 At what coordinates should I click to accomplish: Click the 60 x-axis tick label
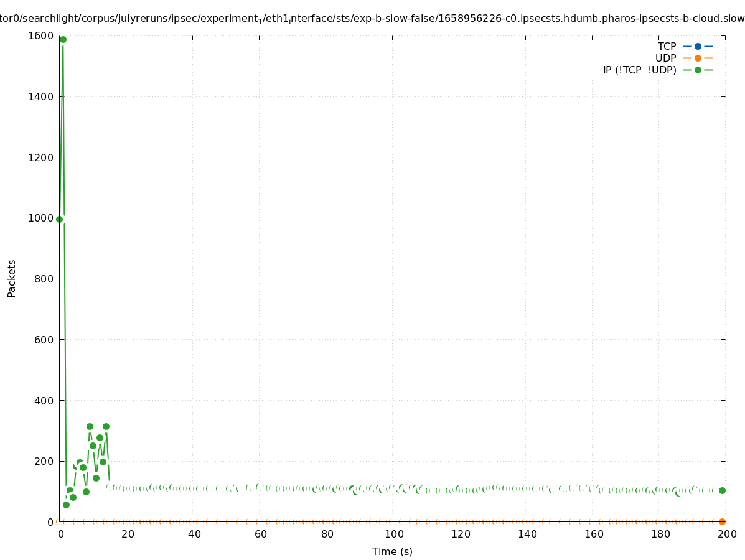[260, 534]
